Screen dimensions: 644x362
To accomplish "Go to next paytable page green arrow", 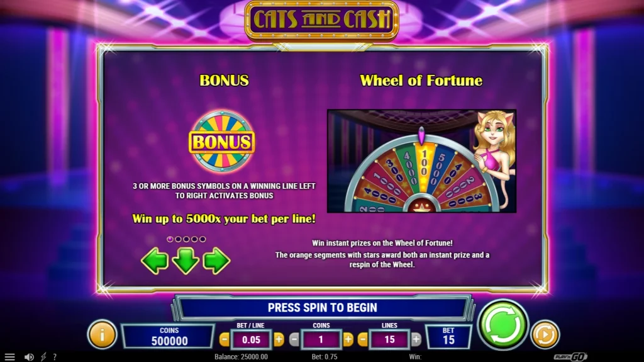I will [x=216, y=261].
